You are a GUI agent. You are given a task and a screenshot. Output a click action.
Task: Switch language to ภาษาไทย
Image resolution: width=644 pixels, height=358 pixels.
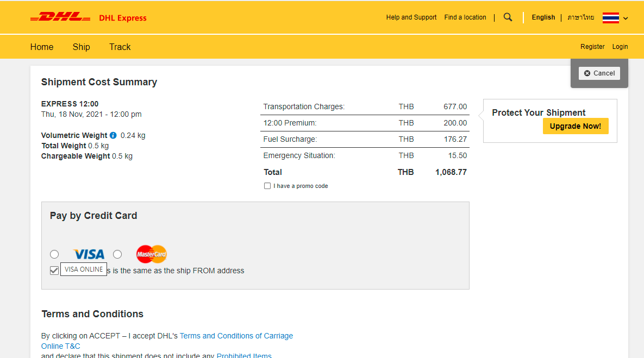(581, 17)
